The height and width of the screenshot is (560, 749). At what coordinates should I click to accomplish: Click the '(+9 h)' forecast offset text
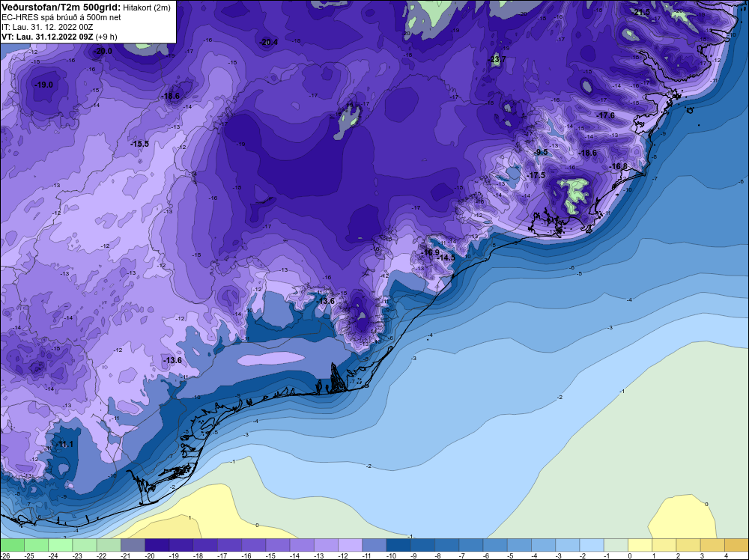[x=106, y=37]
